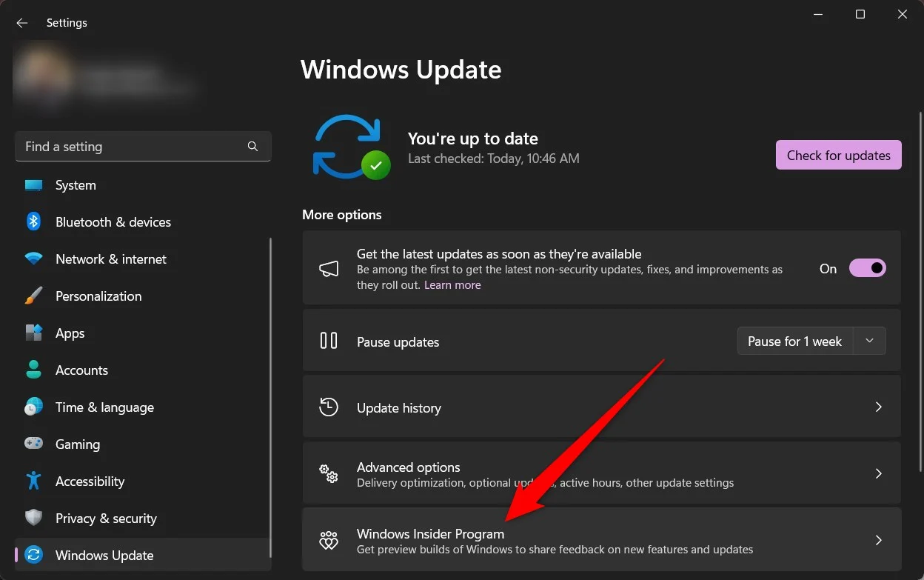Click the Find a setting search box
Viewport: 924px width, 580px height.
(x=143, y=147)
